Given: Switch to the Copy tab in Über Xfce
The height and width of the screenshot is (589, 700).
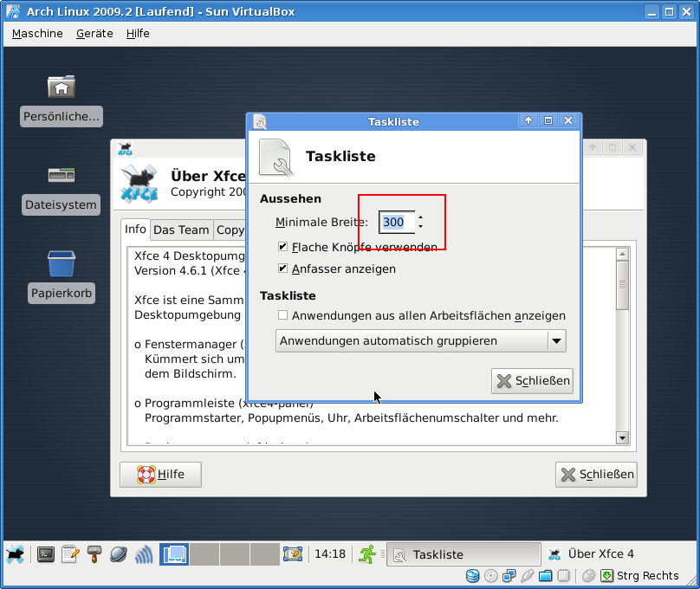Looking at the screenshot, I should (x=230, y=230).
